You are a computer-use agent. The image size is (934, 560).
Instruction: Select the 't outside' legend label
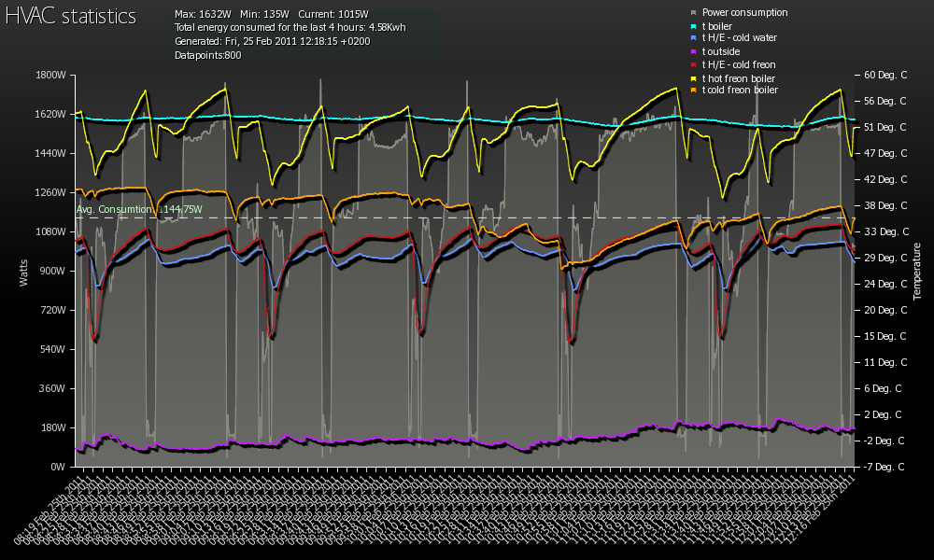pos(720,51)
